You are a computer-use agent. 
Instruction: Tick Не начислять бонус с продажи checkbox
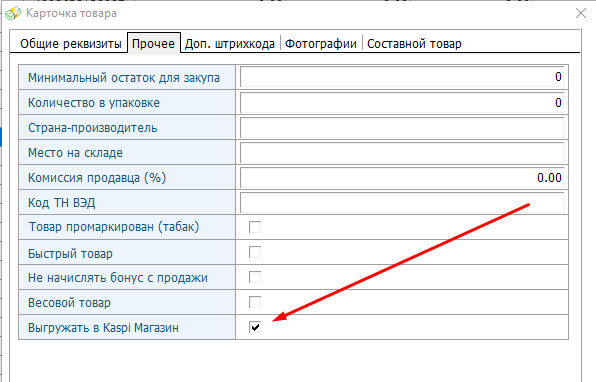tap(255, 277)
